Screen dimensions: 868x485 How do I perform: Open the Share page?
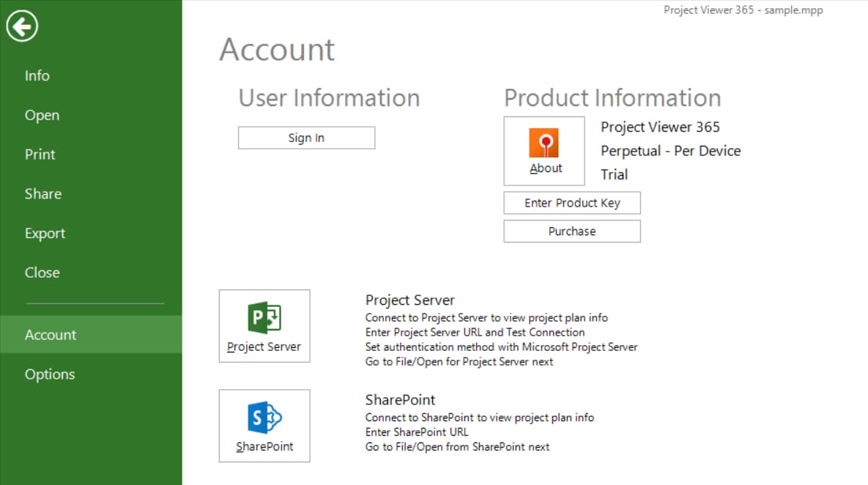42,193
